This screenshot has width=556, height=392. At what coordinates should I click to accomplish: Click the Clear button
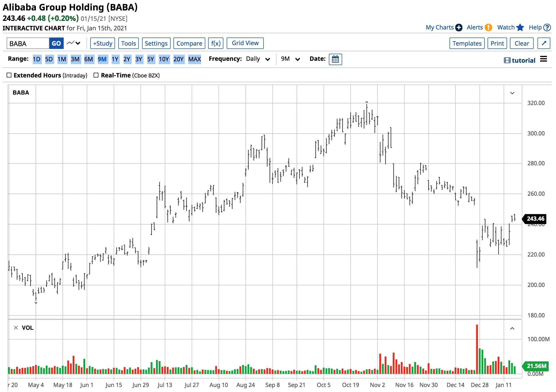(x=522, y=43)
